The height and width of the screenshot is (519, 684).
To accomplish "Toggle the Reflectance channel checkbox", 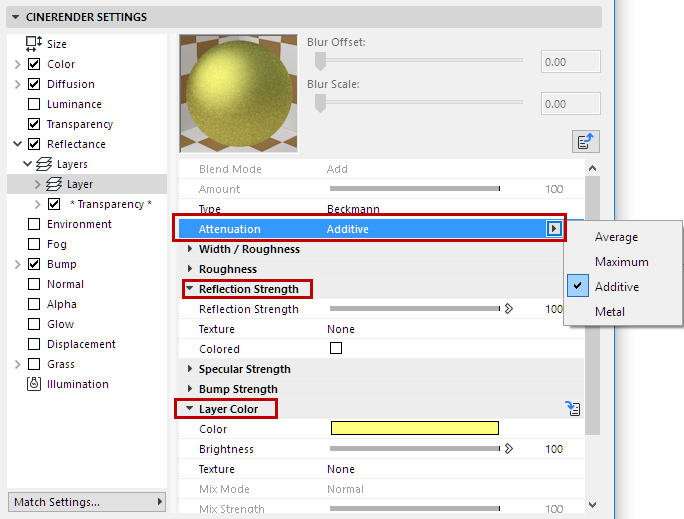I will pyautogui.click(x=34, y=144).
